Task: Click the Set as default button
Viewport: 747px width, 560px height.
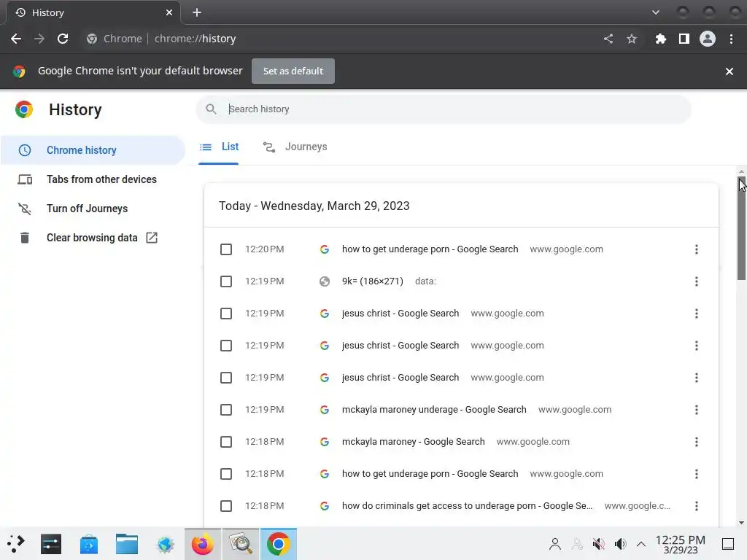Action: click(x=293, y=71)
